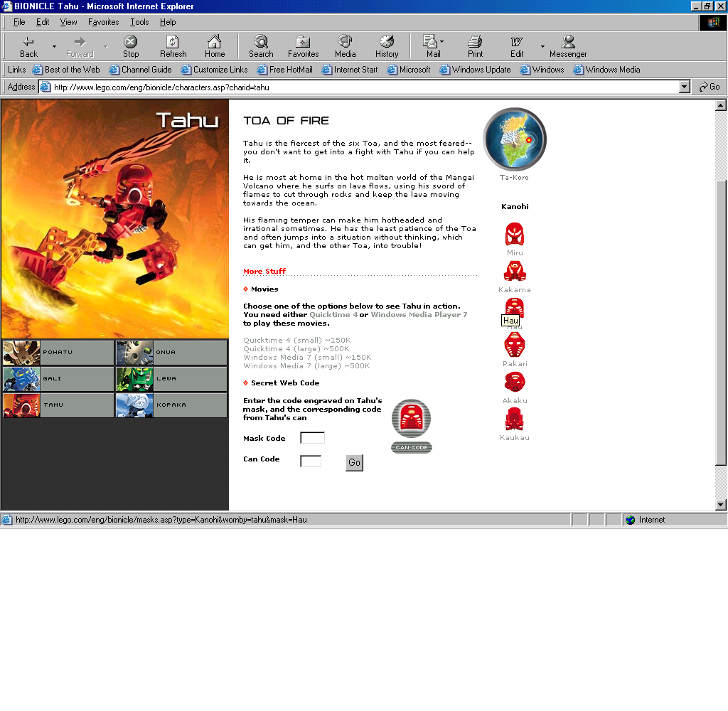Screen dimensions: 728x711
Task: Click the Can Code input field
Action: (311, 461)
